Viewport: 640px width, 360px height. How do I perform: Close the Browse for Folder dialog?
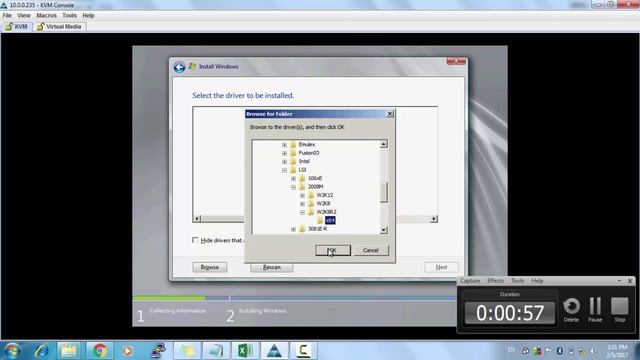click(x=390, y=114)
